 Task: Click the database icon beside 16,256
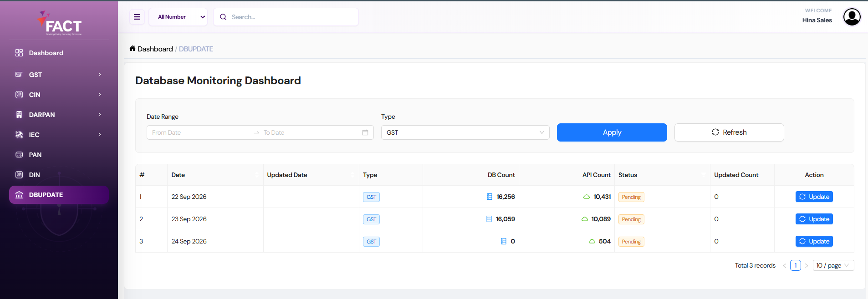click(x=490, y=197)
